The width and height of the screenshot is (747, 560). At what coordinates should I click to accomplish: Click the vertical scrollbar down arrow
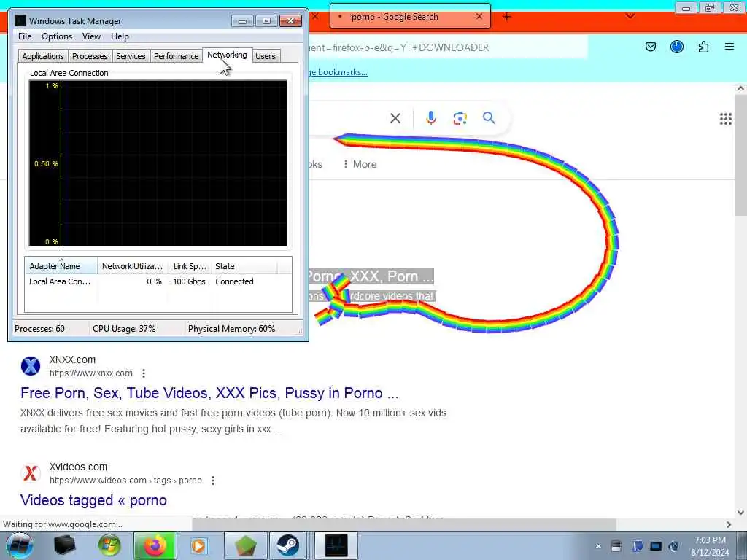pos(740,513)
